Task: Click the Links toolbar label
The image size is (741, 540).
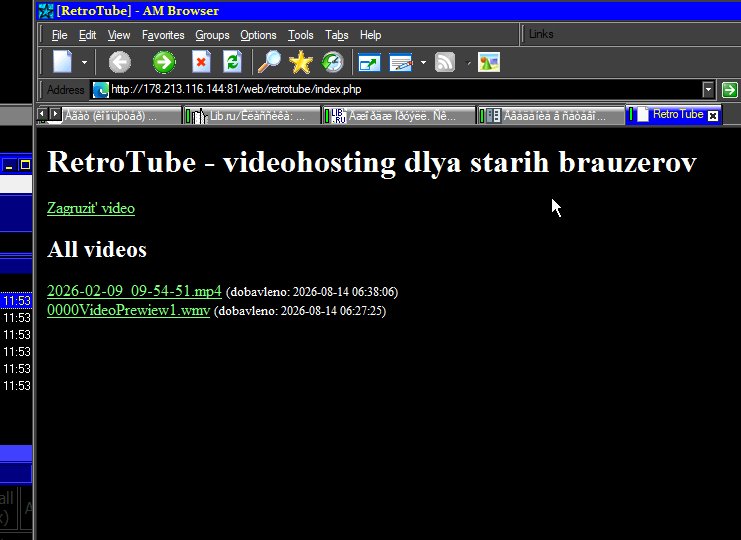Action: tap(541, 34)
